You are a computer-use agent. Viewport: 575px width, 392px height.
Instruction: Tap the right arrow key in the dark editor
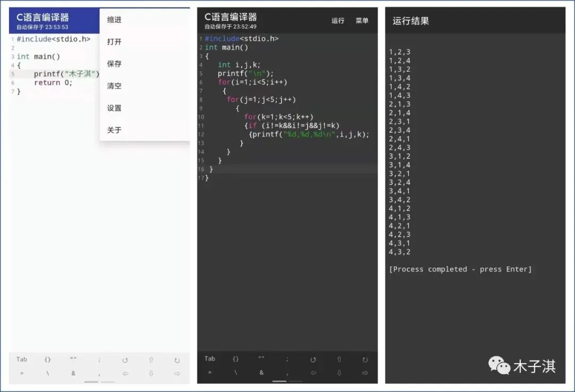(x=365, y=373)
